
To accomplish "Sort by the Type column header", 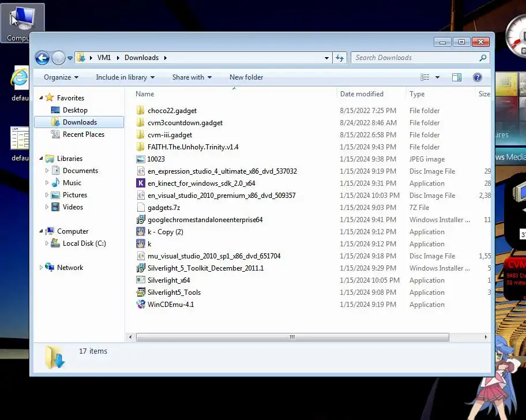I will coord(417,94).
